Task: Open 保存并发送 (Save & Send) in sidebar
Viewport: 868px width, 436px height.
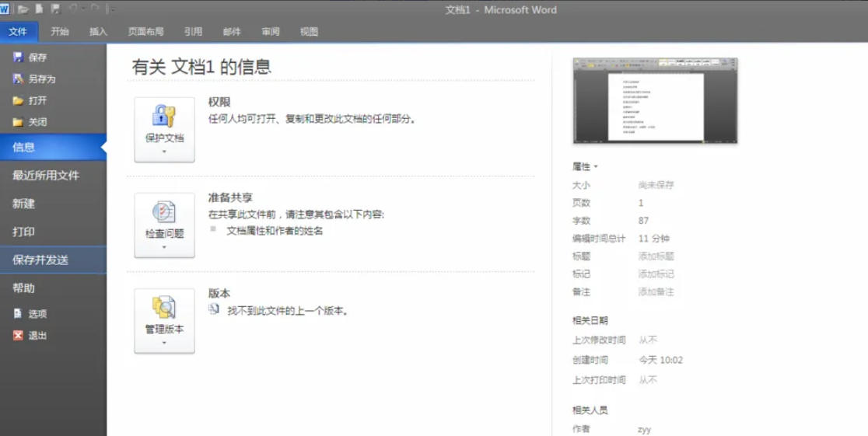Action: click(x=53, y=260)
